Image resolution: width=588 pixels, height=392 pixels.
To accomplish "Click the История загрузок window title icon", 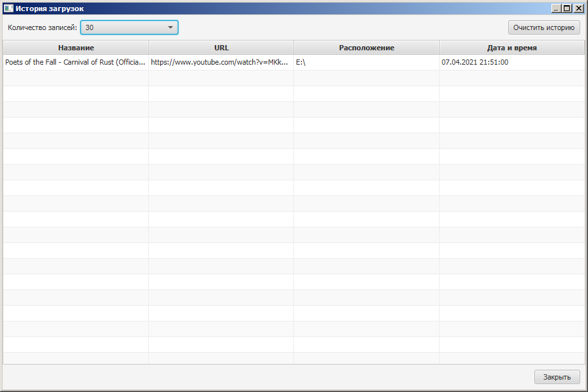I will 8,8.
